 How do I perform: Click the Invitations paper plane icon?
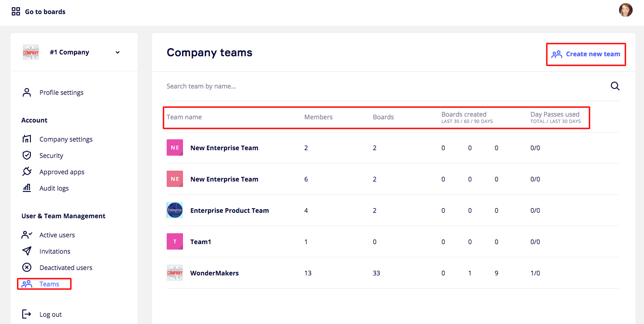pyautogui.click(x=27, y=251)
